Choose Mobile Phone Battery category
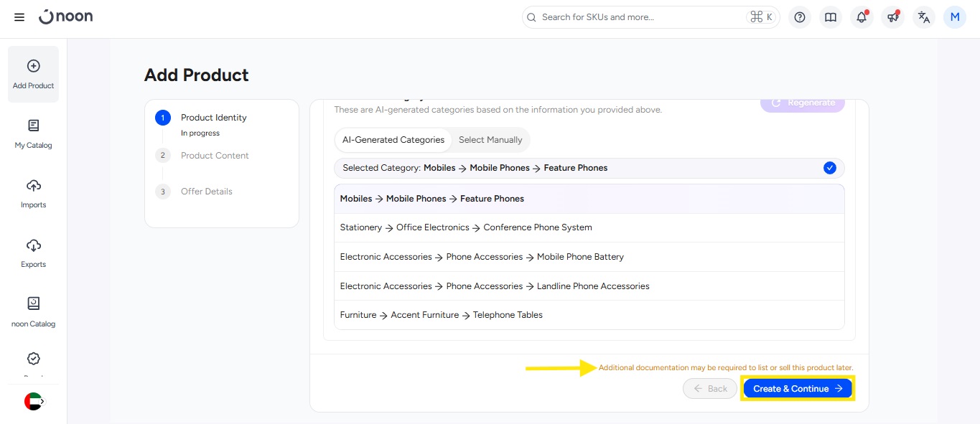980x424 pixels. pos(482,257)
